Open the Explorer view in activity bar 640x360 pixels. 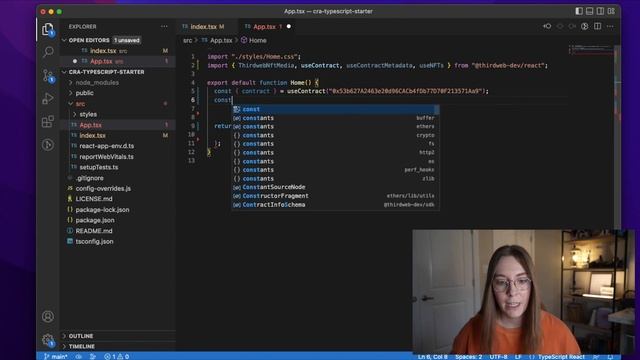pyautogui.click(x=48, y=29)
